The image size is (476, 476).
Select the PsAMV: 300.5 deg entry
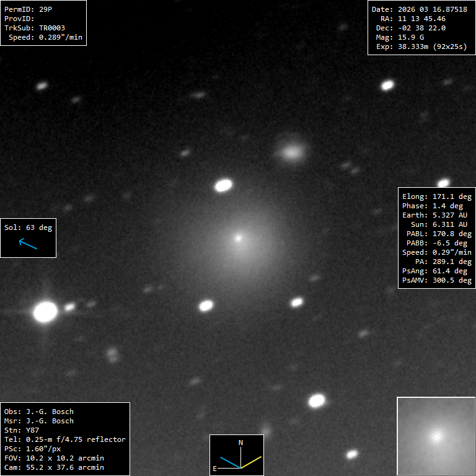[x=436, y=280]
